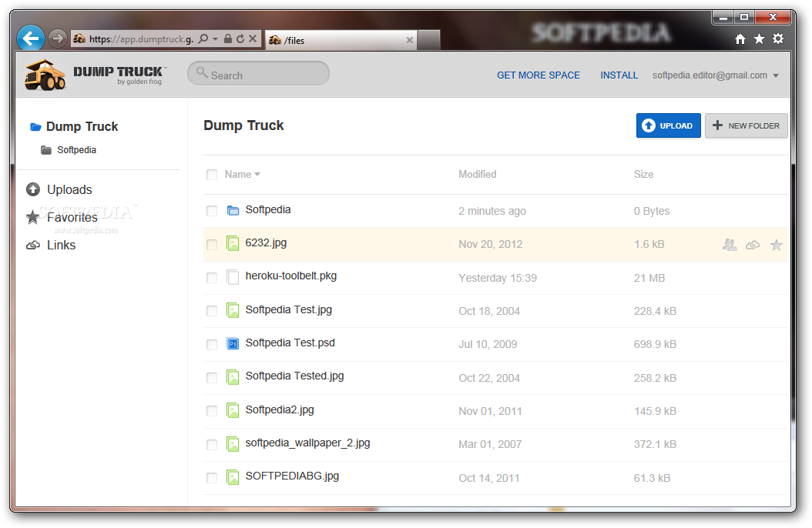The width and height of the screenshot is (812, 528).
Task: Click the browser forward arrow button
Action: pos(58,38)
